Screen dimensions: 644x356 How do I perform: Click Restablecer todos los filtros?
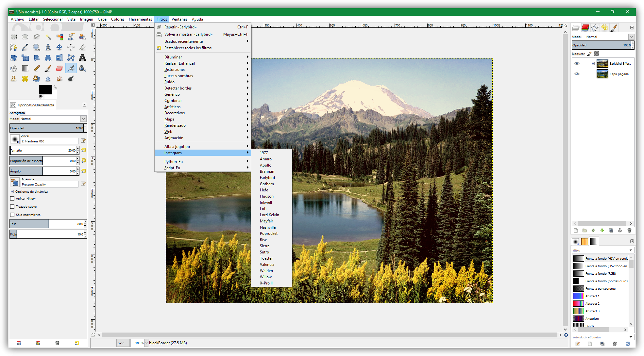[188, 48]
